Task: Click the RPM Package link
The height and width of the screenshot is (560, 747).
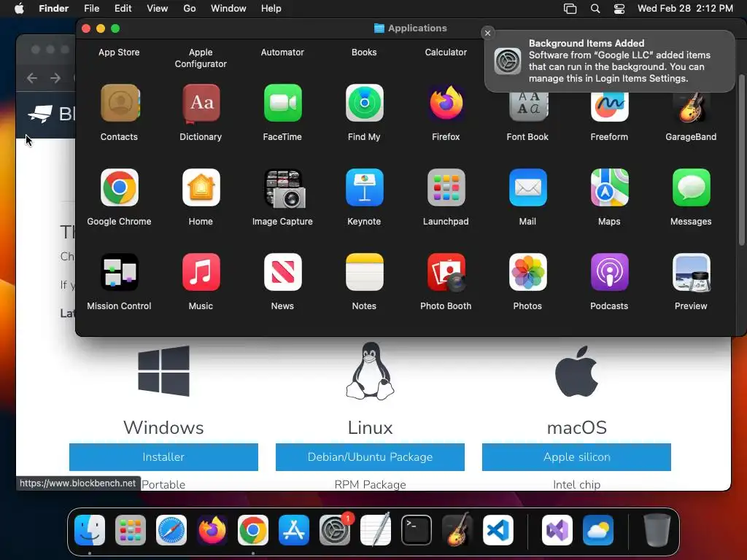Action: click(x=370, y=484)
